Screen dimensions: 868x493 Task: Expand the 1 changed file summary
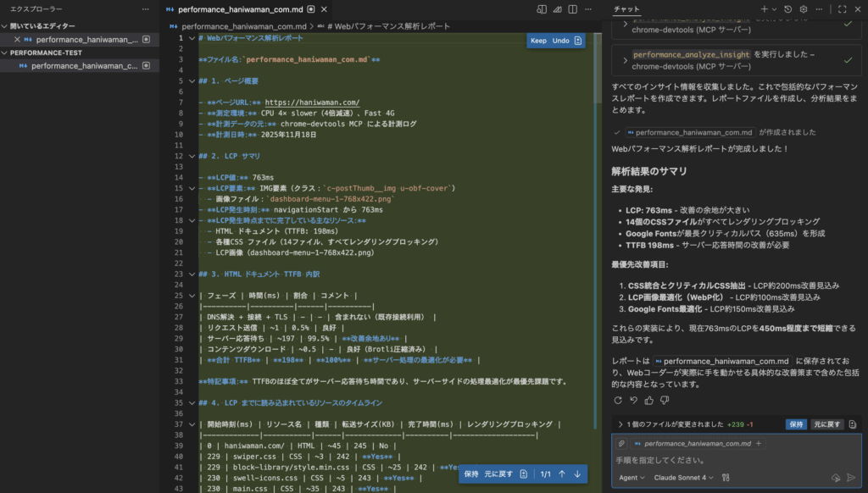[620, 424]
